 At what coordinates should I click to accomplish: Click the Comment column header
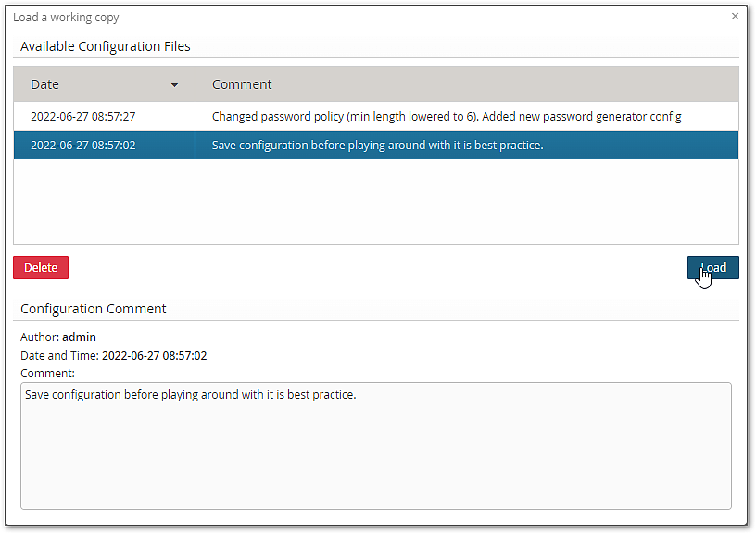coord(242,84)
